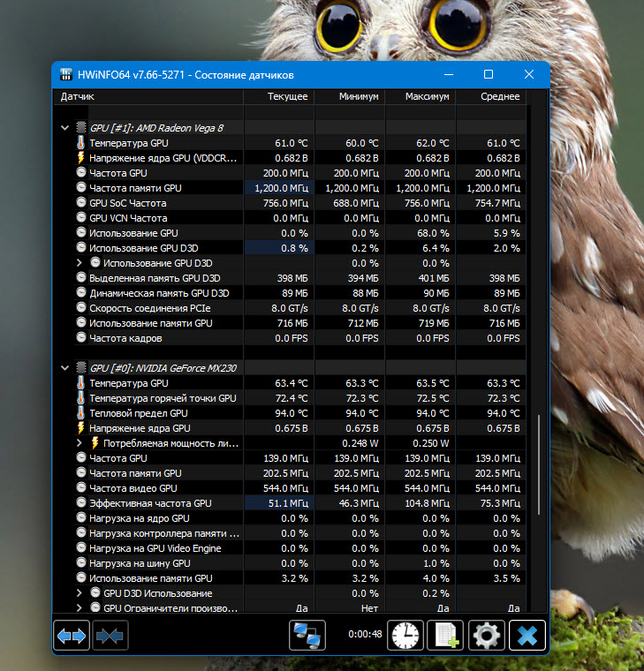Screen dimensions: 644x671
Task: Click gauge icon of Скорость соединения PCIe
Action: (x=81, y=307)
